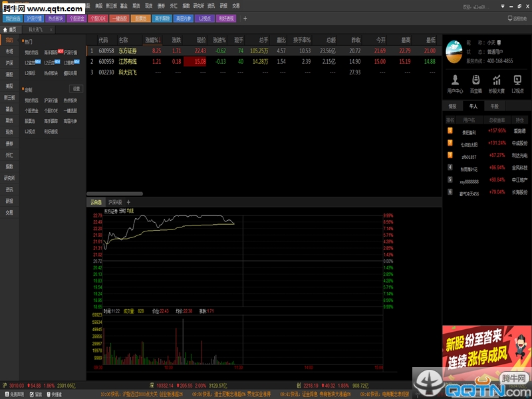532x399 pixels.
Task: Click rank 1 user with +157.95% return
Action: tap(487, 131)
